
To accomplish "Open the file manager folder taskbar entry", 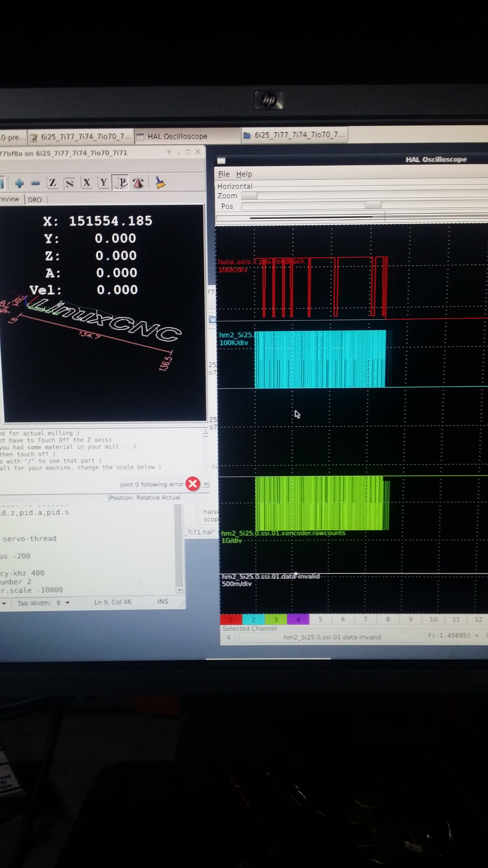I will tap(294, 135).
